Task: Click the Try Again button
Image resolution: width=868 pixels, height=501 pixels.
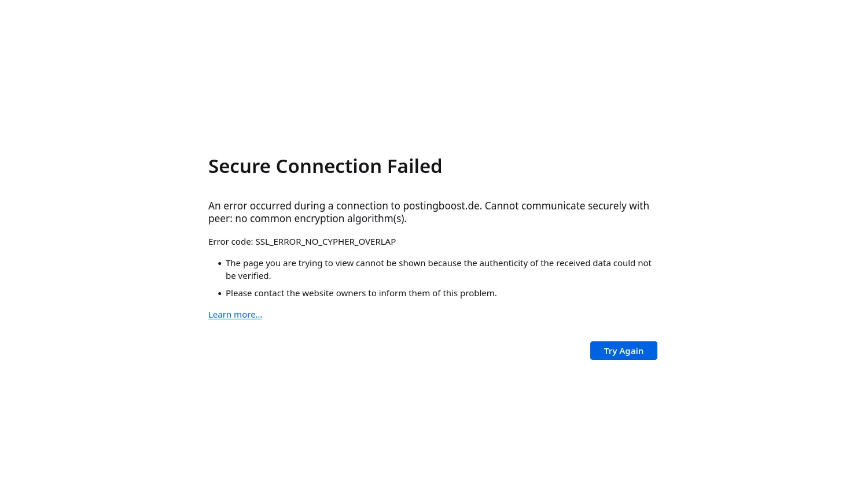Action: [x=623, y=351]
